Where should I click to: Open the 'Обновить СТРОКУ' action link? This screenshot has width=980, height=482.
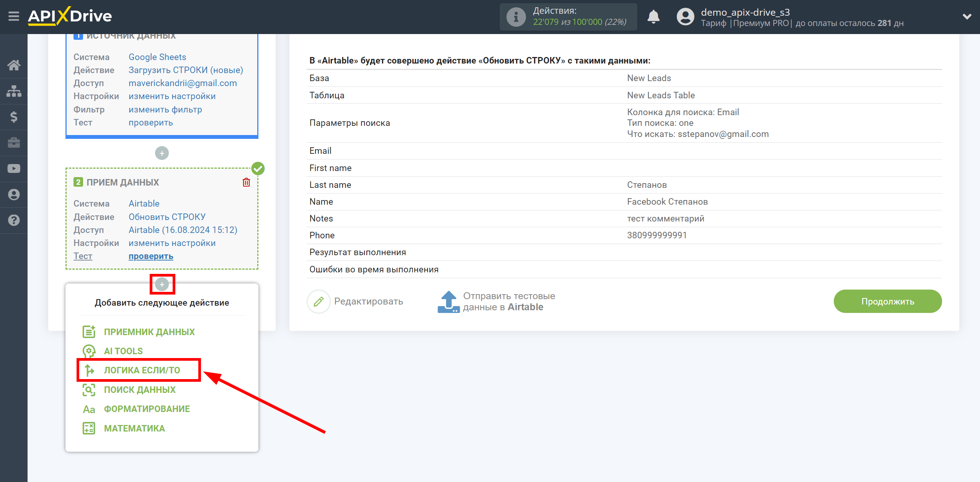[167, 217]
